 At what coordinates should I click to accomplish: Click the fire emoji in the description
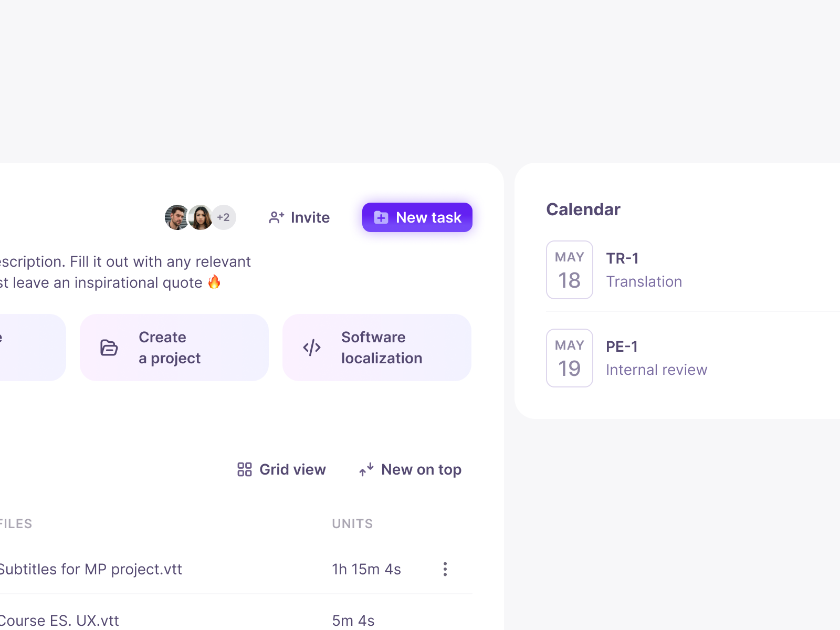215,282
